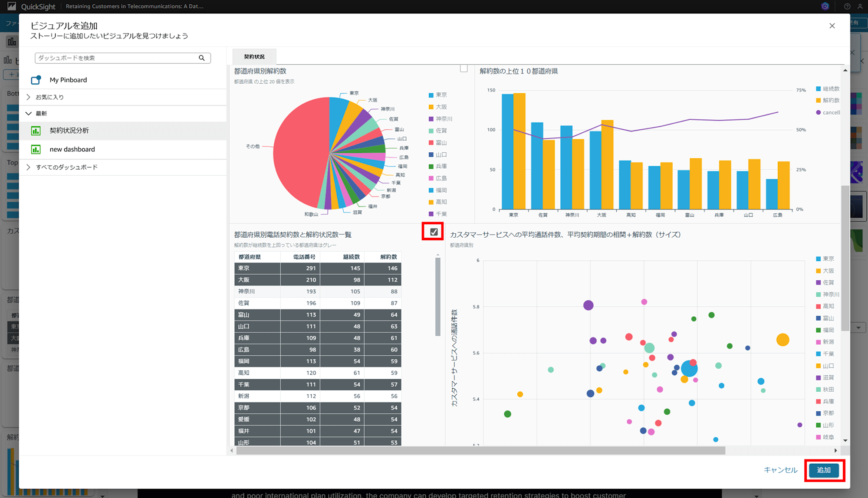This screenshot has height=498, width=868.
Task: Click the 高知 row in table
Action: tap(318, 373)
